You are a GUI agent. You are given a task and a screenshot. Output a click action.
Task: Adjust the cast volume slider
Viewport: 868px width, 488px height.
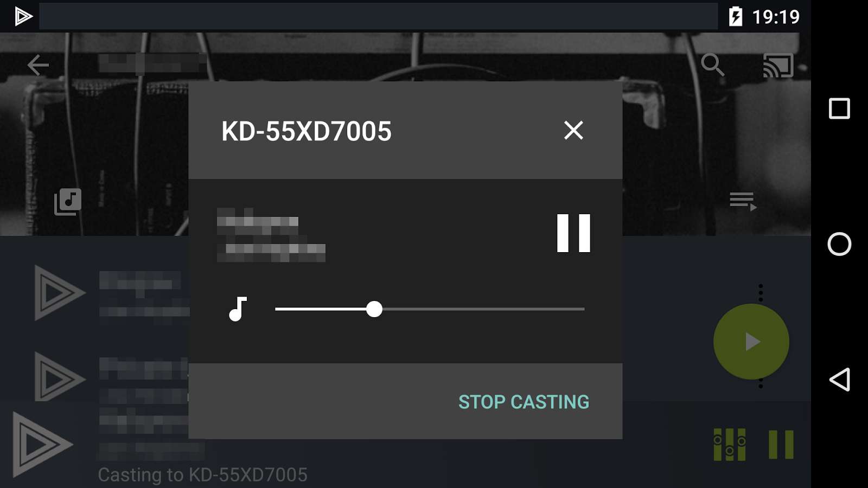pos(430,309)
